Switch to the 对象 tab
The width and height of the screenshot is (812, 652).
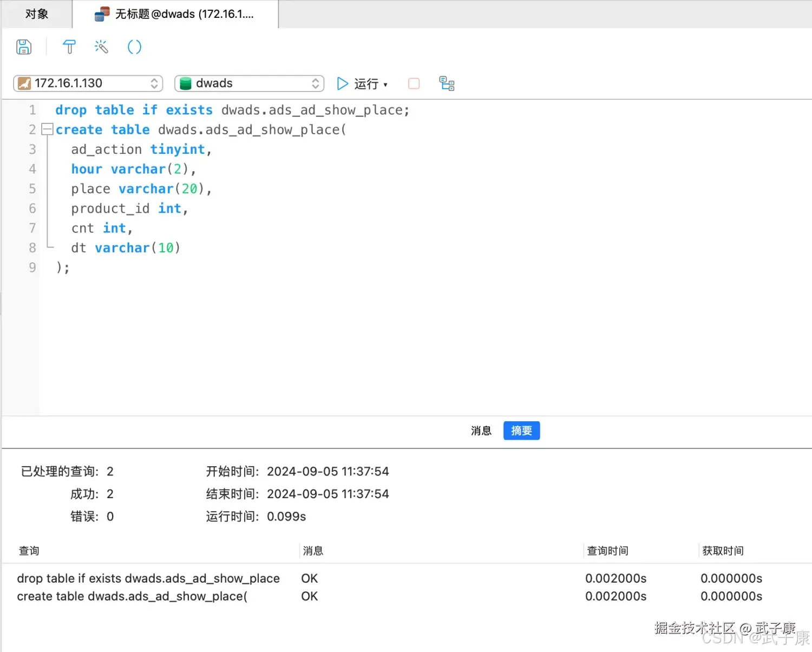tap(36, 14)
